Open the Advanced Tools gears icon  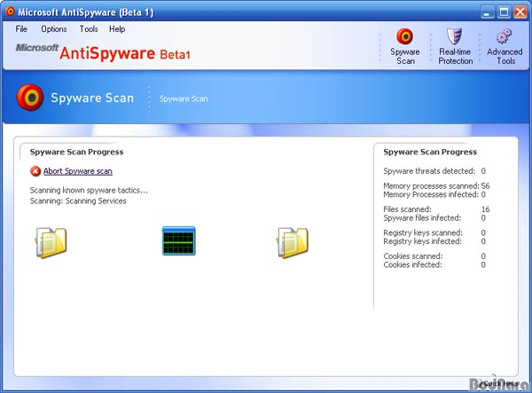pyautogui.click(x=504, y=36)
